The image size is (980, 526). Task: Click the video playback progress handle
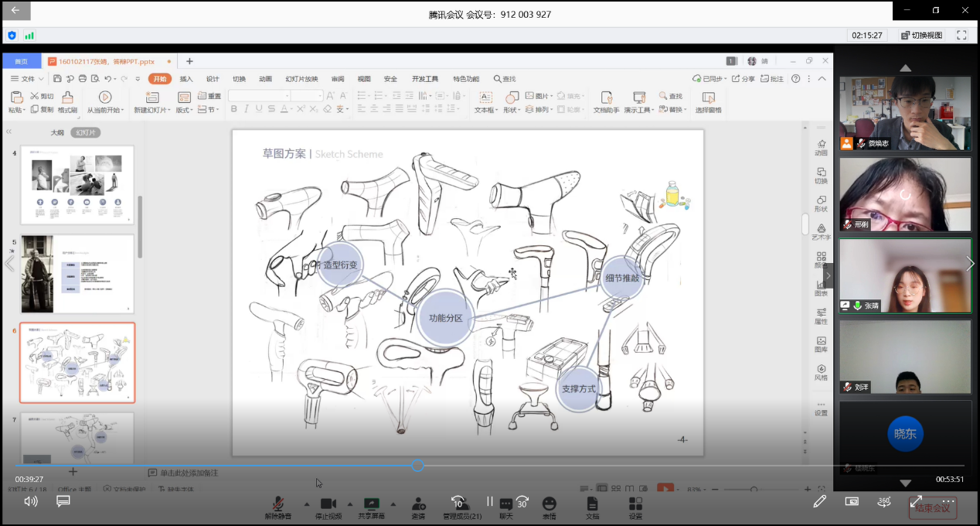417,466
